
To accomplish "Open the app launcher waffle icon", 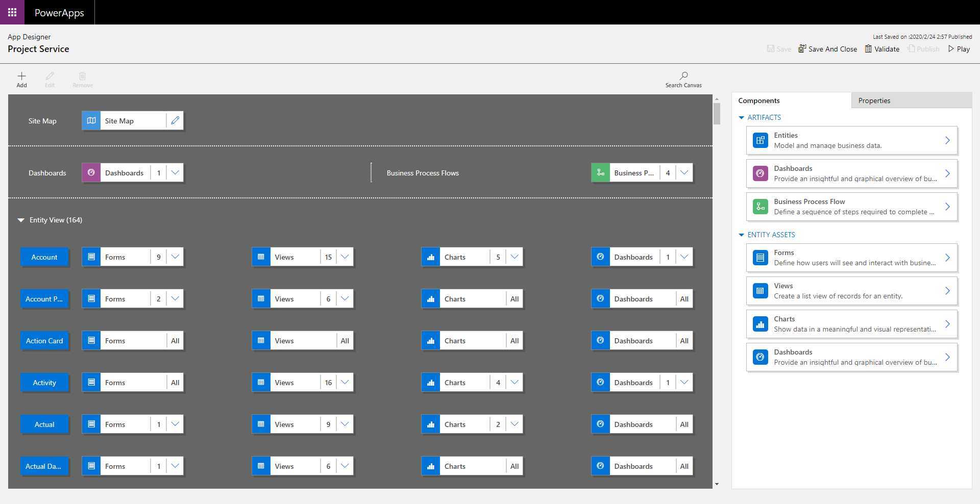I will click(12, 12).
